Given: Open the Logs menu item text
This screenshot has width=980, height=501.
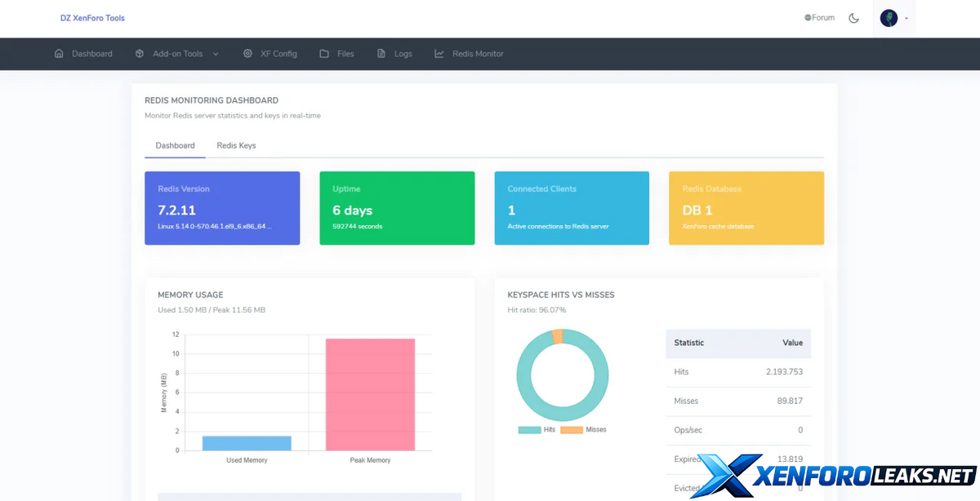Looking at the screenshot, I should click(403, 54).
